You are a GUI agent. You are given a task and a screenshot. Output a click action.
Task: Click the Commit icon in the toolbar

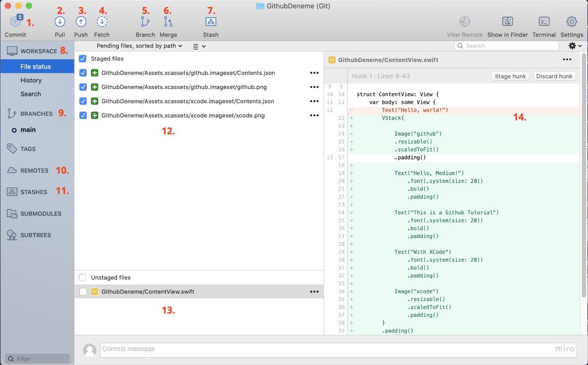(x=15, y=22)
